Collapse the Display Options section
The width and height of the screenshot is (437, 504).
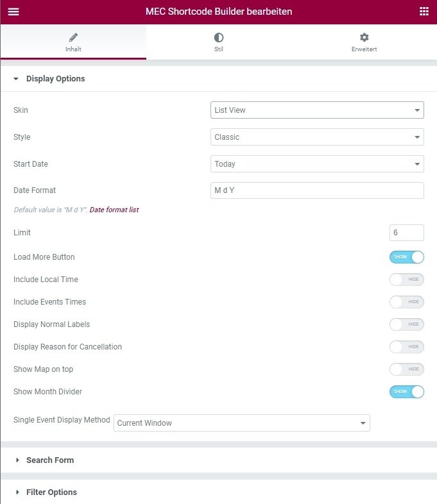coord(55,79)
